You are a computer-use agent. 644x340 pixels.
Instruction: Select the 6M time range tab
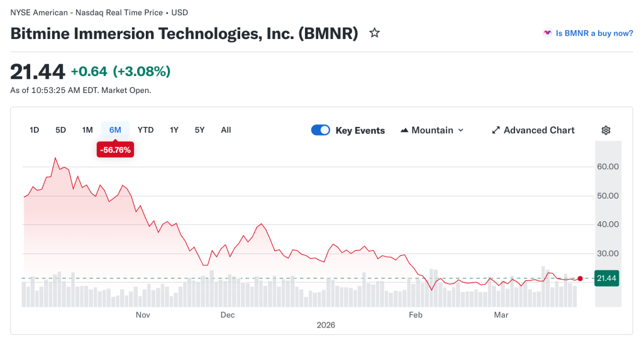[x=115, y=130]
